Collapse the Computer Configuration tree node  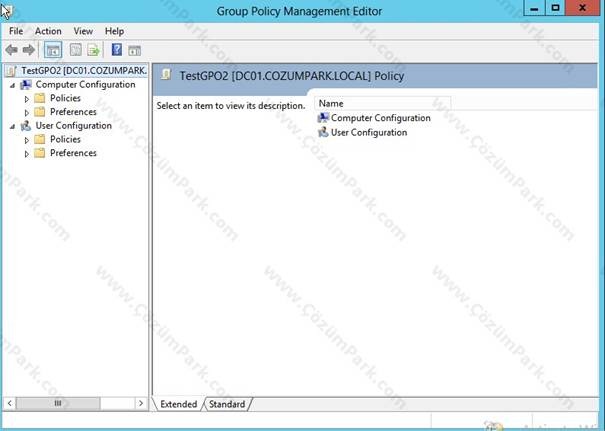(x=12, y=85)
